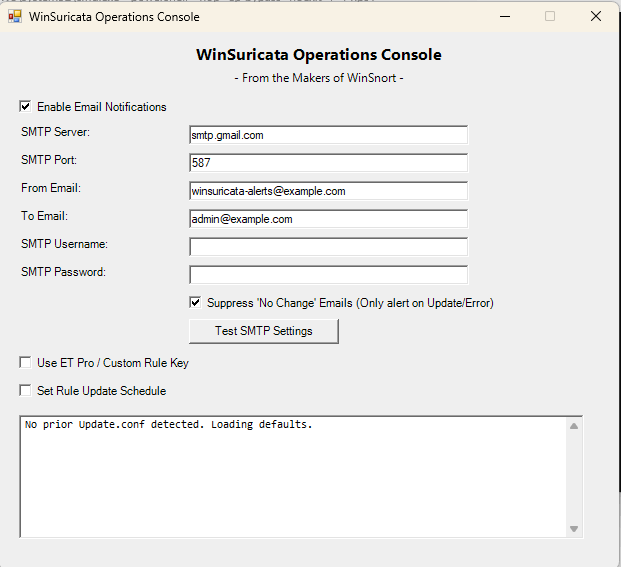The image size is (621, 567).
Task: Click the disabled maximize window button
Action: (550, 16)
